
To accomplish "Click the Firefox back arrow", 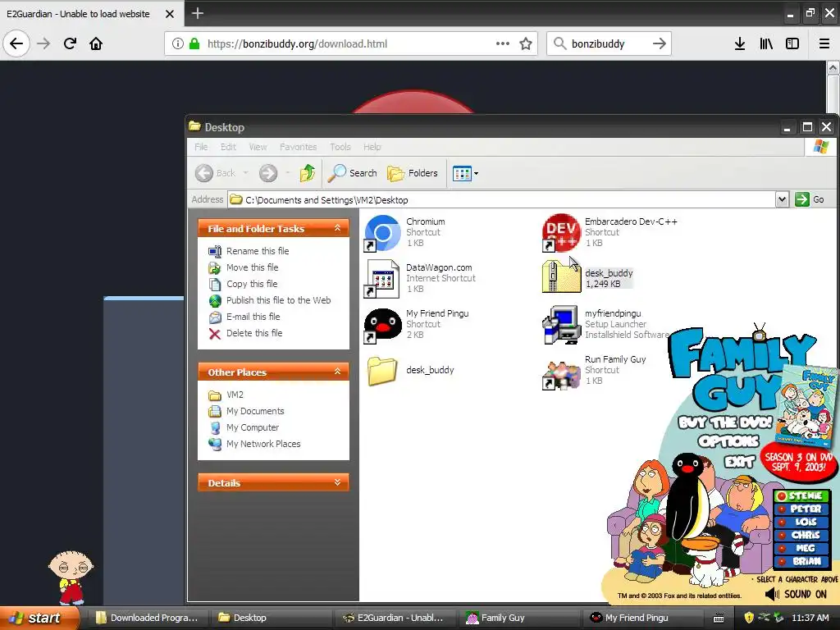I will pos(16,43).
